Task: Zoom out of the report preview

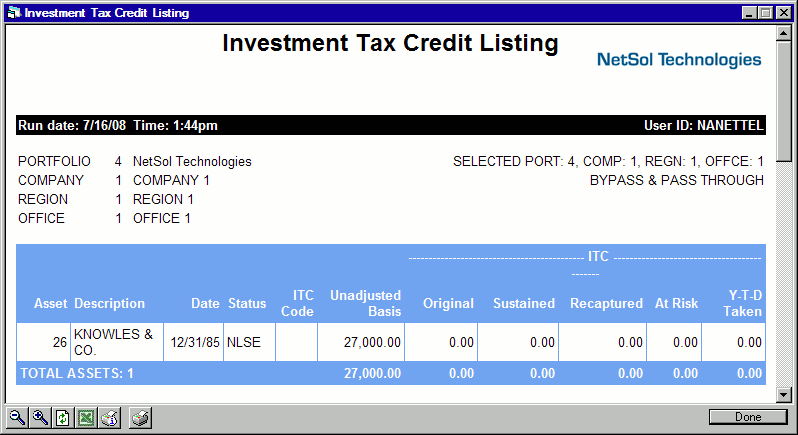Action: (17, 418)
